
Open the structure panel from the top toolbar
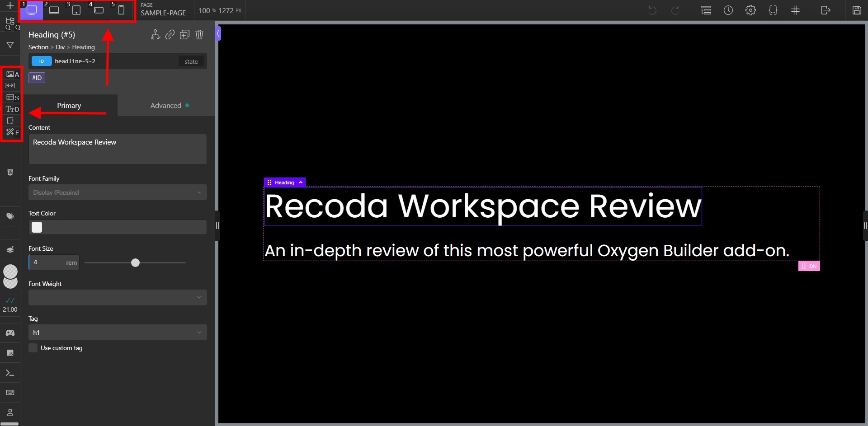tap(706, 10)
